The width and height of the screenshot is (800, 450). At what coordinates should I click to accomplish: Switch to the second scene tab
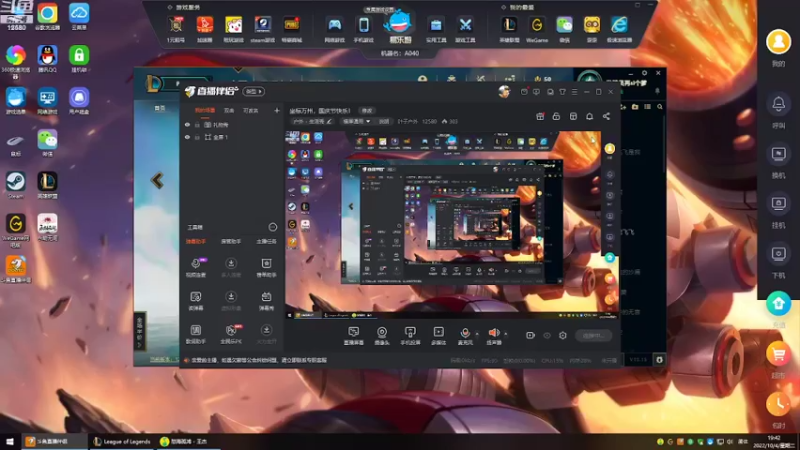pyautogui.click(x=229, y=110)
